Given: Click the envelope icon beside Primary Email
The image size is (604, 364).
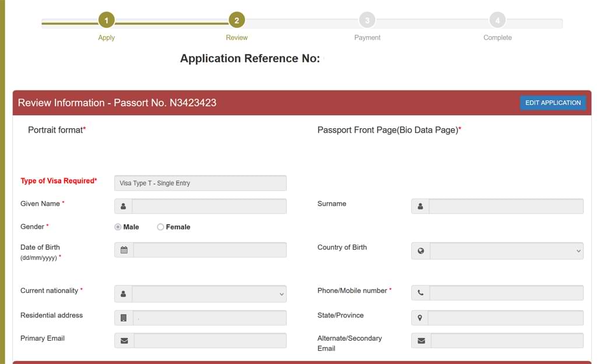Looking at the screenshot, I should click(124, 340).
